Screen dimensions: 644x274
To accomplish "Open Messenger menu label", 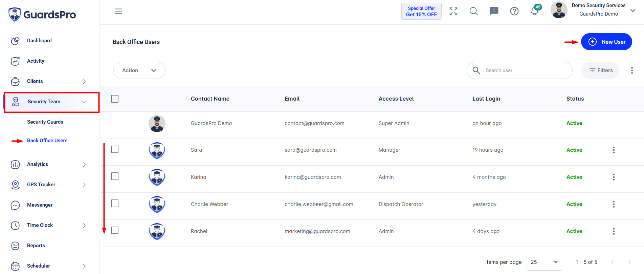I will point(40,205).
